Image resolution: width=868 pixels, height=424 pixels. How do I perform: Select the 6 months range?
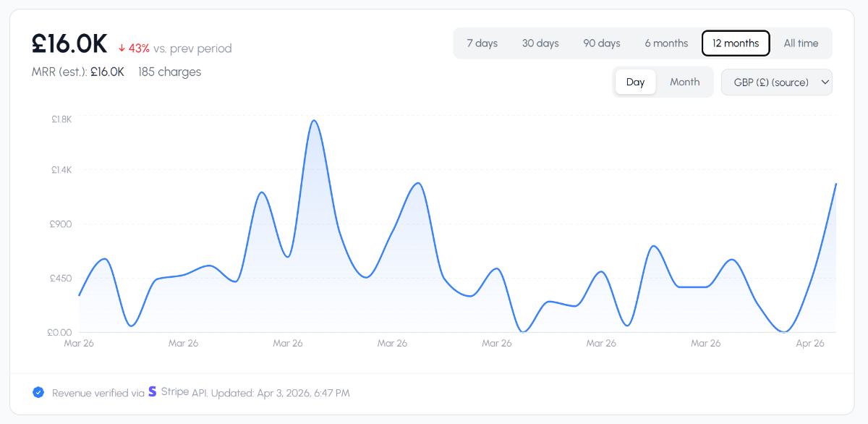pyautogui.click(x=666, y=43)
